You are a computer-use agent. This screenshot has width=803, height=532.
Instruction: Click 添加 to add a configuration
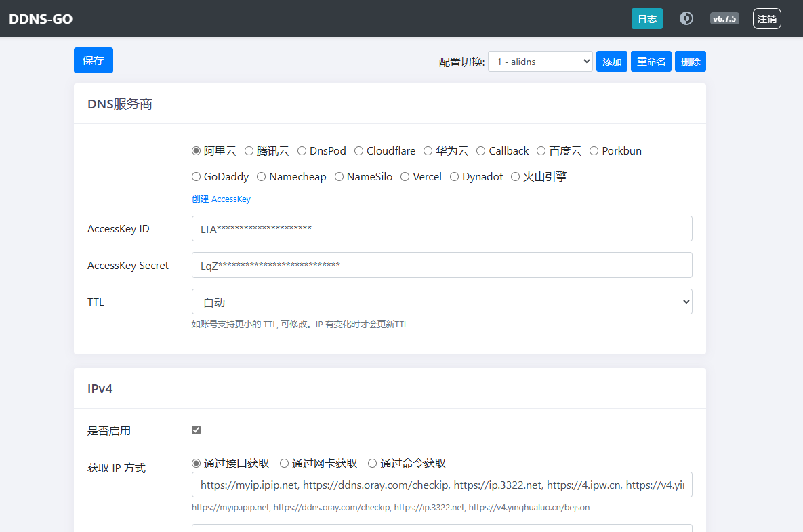point(611,62)
